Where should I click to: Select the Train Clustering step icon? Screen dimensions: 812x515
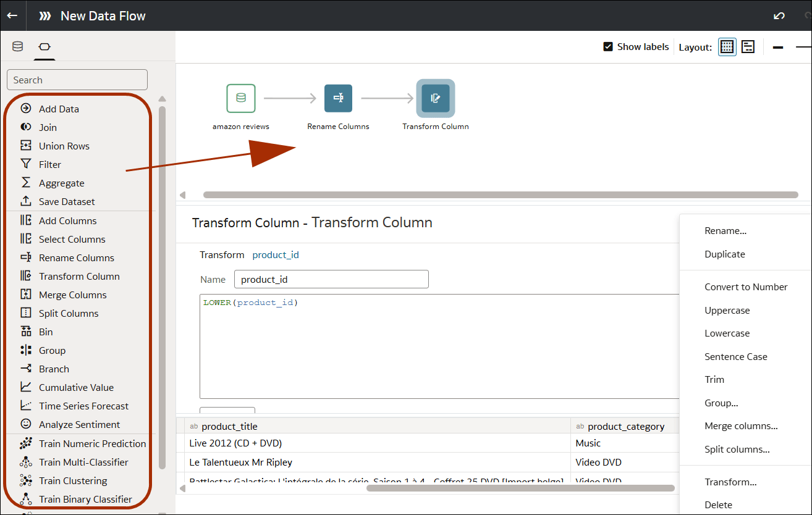pos(25,480)
